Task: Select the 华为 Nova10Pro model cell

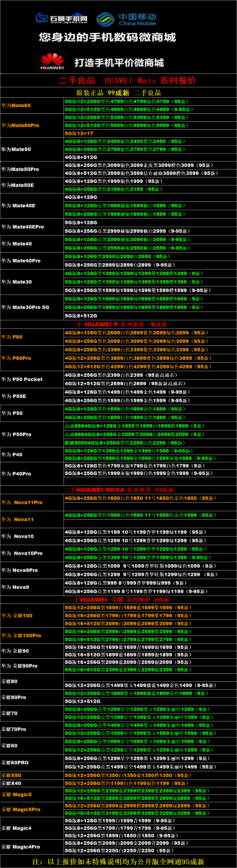Action: click(32, 553)
